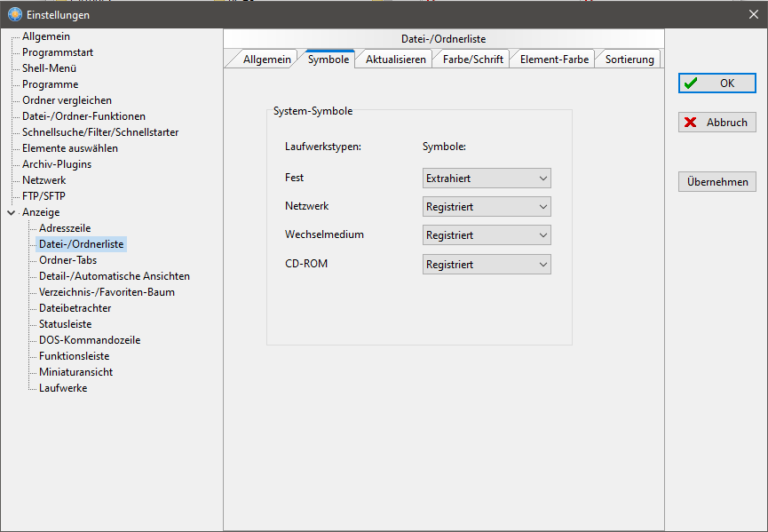
Task: Choose Laufwerke in the settings tree
Action: (63, 388)
